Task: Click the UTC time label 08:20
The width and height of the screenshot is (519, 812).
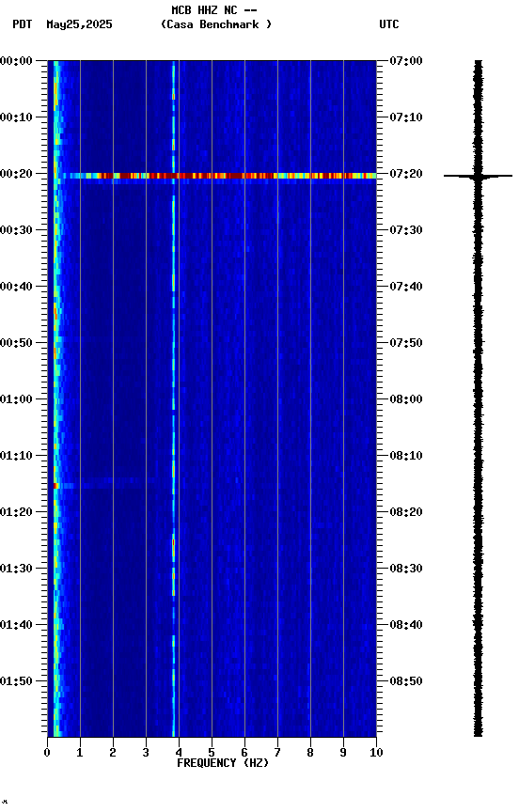Action: (x=405, y=512)
